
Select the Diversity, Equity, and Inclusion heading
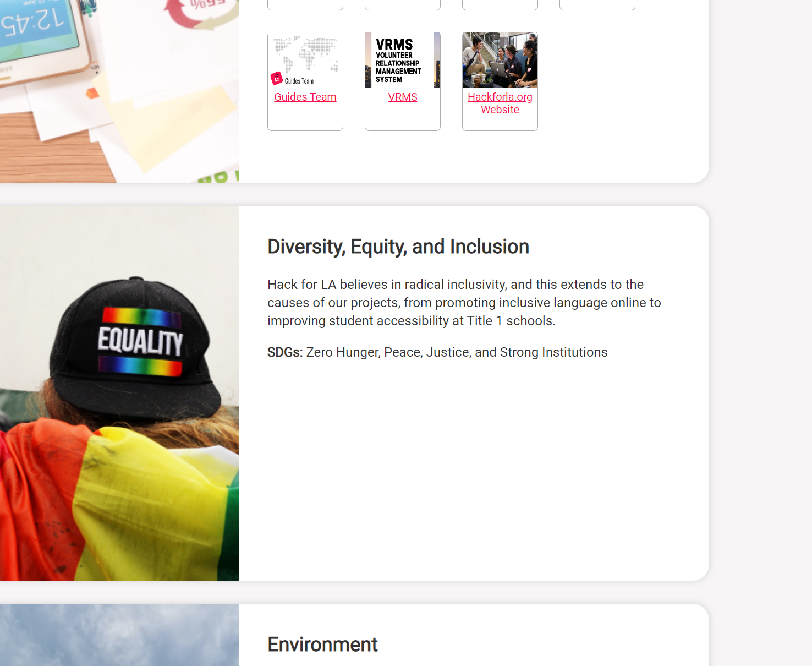pos(398,247)
